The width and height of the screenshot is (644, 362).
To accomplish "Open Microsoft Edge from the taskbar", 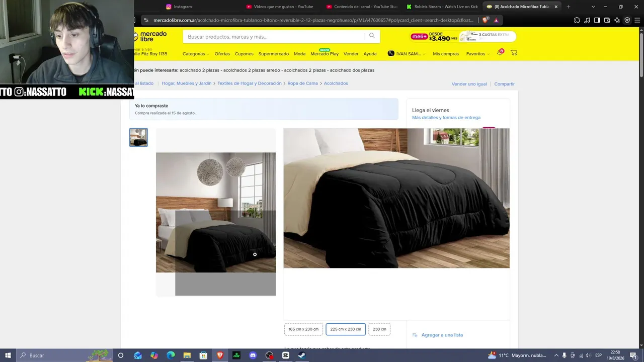I will [x=171, y=355].
